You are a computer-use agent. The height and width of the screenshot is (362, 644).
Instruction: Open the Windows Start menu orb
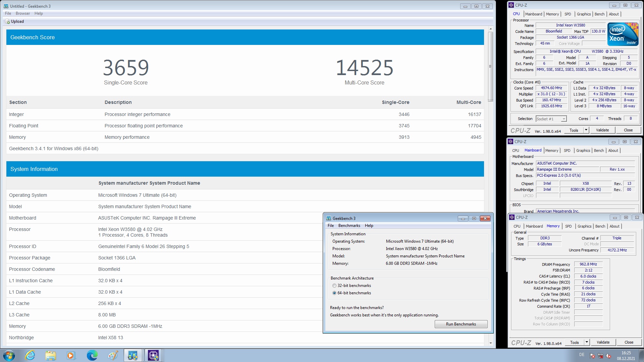tap(9, 355)
